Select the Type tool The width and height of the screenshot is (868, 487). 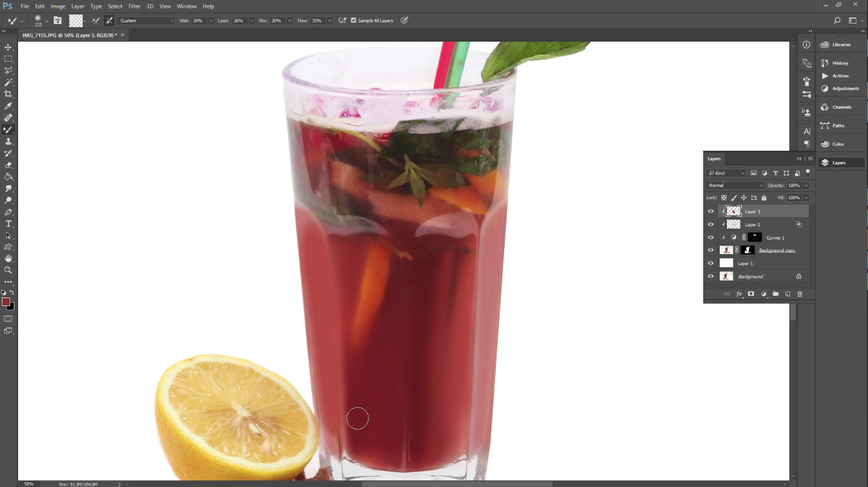[x=8, y=224]
